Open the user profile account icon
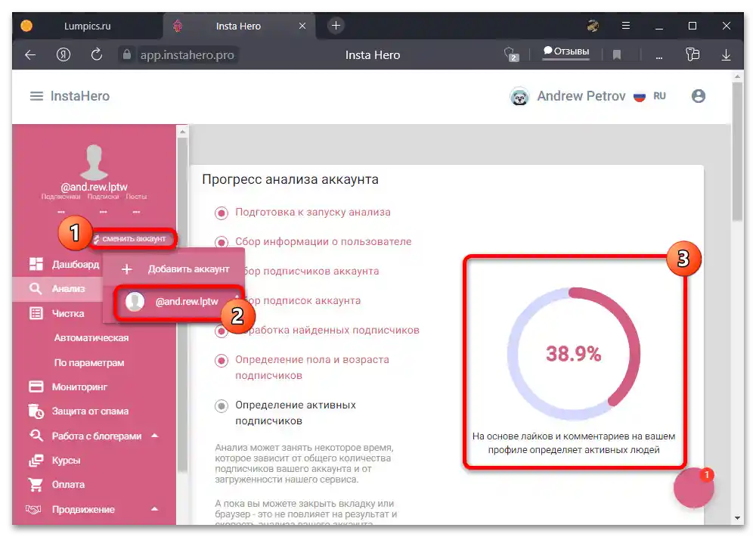This screenshot has width=756, height=537. 698,96
